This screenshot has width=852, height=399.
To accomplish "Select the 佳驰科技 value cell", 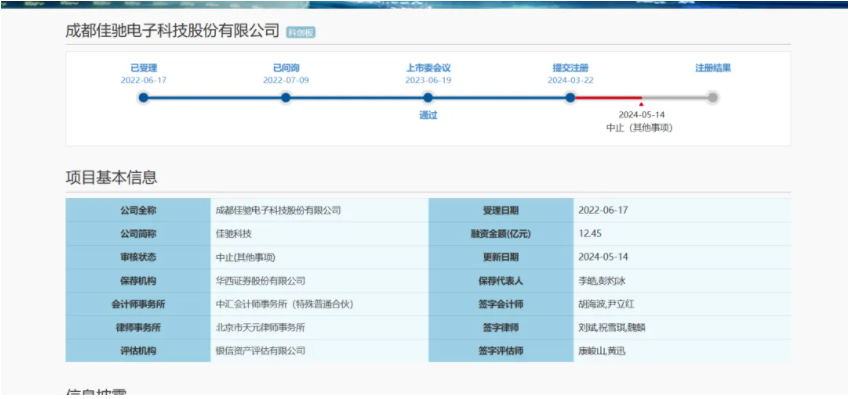I will tap(234, 234).
